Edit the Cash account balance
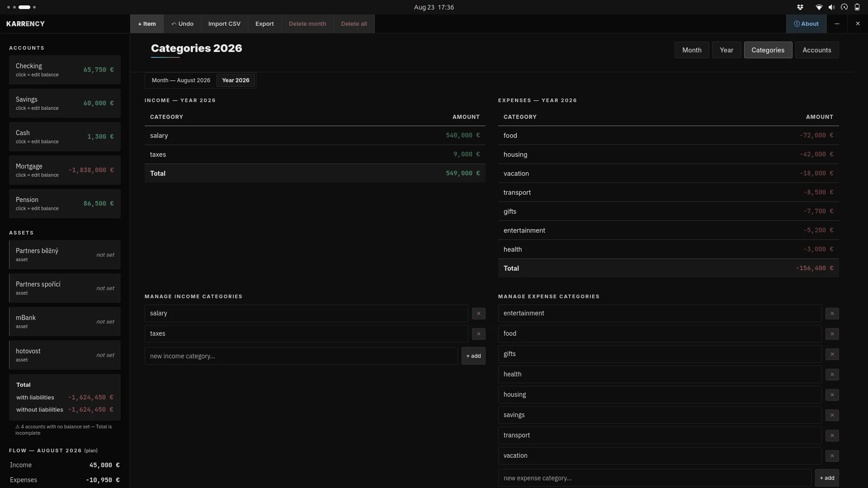Screen dimensions: 868x488 65,137
